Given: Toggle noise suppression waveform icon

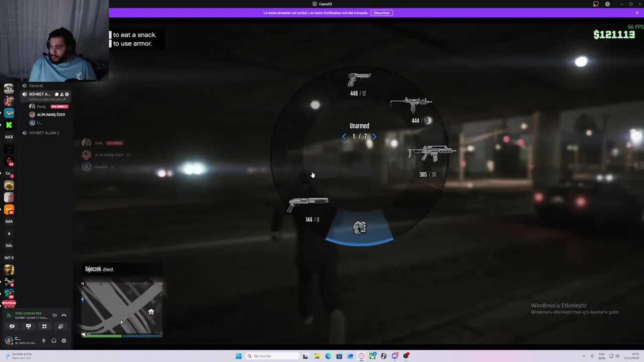Looking at the screenshot, I should click(55, 315).
